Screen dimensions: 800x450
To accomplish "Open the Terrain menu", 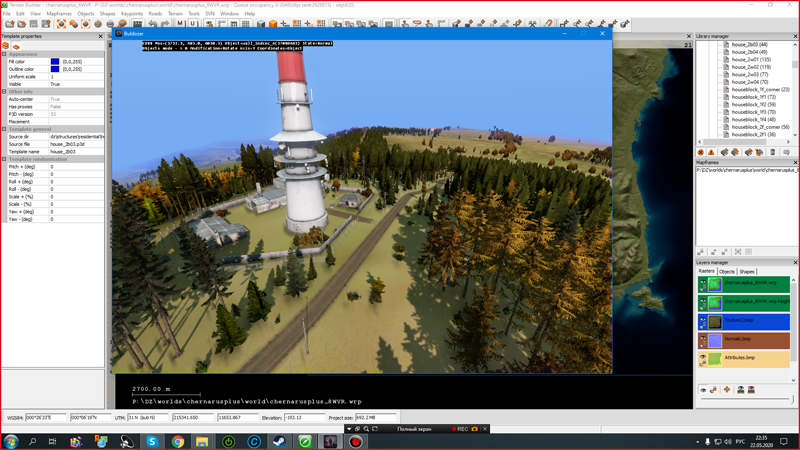I will (175, 14).
